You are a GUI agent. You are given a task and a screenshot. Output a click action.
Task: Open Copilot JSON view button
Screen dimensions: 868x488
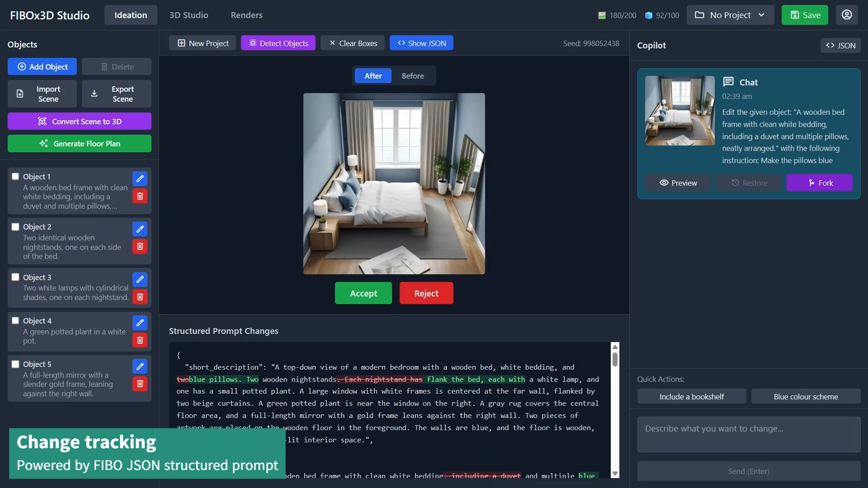(x=840, y=45)
